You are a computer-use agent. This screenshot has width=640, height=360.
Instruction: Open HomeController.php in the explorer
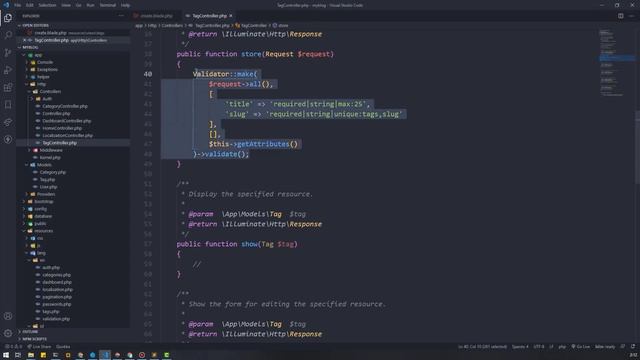tap(62, 128)
